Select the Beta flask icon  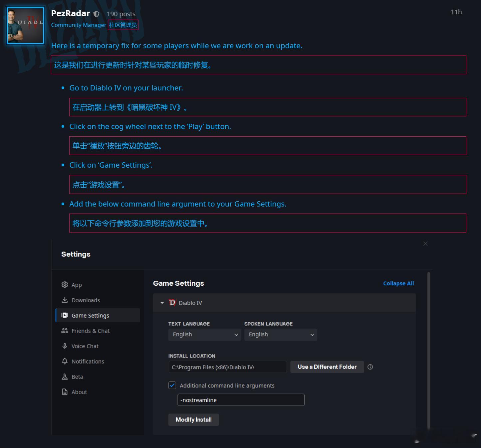65,376
